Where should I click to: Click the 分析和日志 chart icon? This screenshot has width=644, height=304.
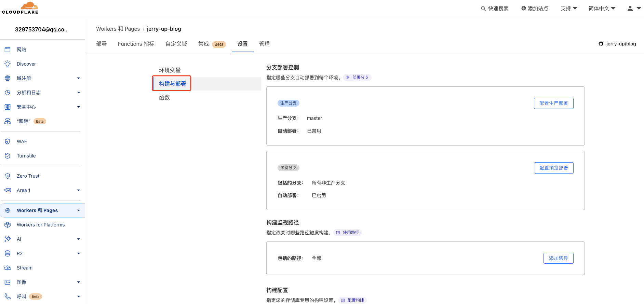click(x=8, y=93)
